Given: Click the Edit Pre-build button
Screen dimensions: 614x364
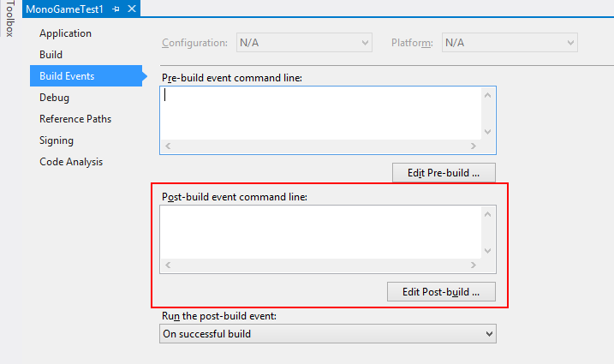Looking at the screenshot, I should pyautogui.click(x=444, y=173).
